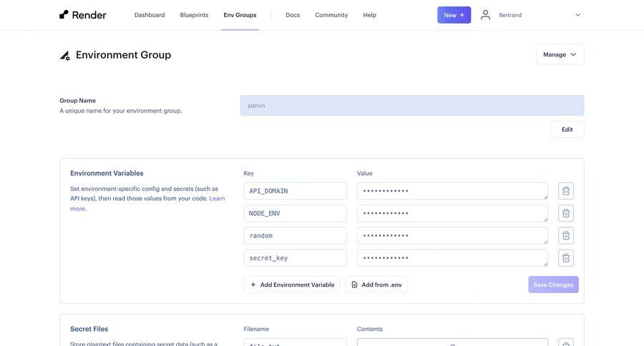The height and width of the screenshot is (346, 644).
Task: Open the Help menu item
Action: [369, 15]
